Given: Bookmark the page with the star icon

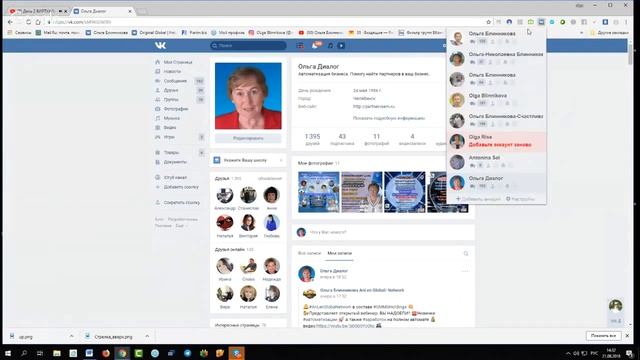Looking at the screenshot, I should click(489, 22).
